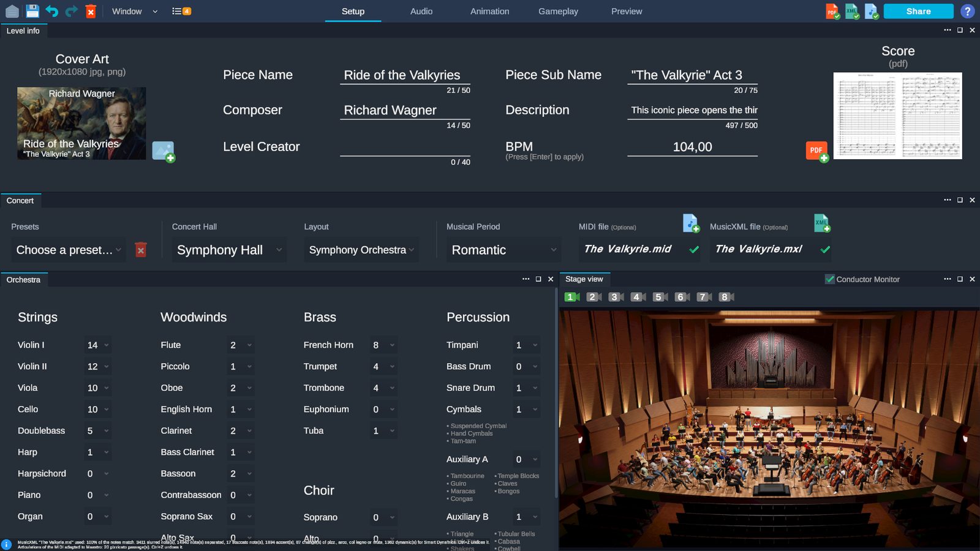Add a PDF score file
Viewport: 980px width, 551px height.
pyautogui.click(x=817, y=151)
